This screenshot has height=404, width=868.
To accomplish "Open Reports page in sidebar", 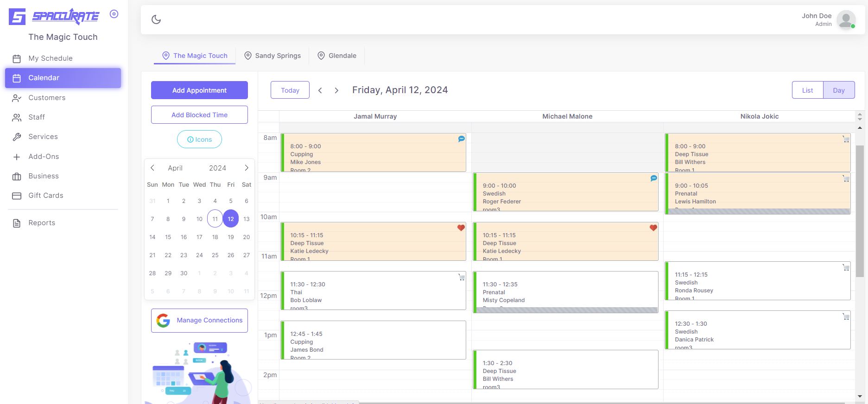I will 42,223.
